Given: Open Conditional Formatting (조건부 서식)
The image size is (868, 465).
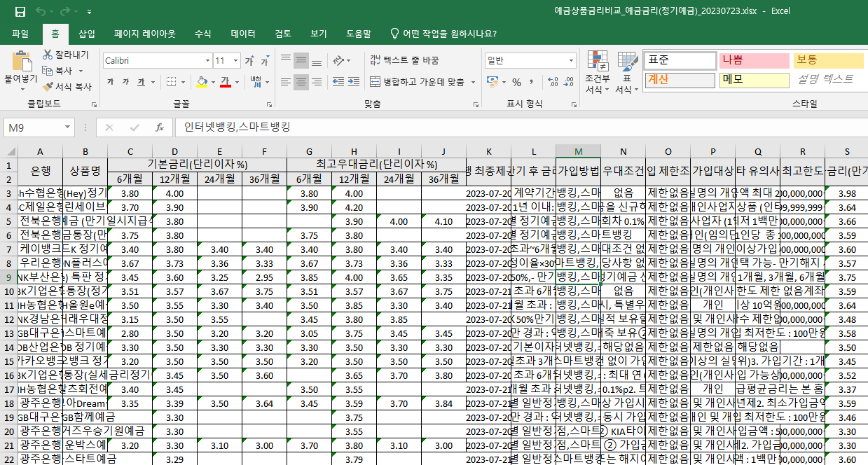Looking at the screenshot, I should 598,72.
